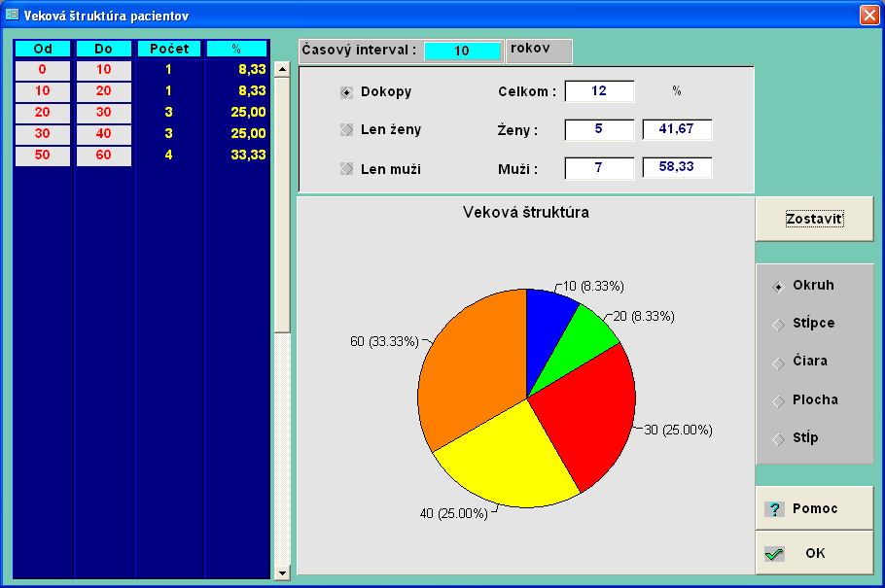
Task: Choose the Plocha chart type
Action: tap(778, 400)
